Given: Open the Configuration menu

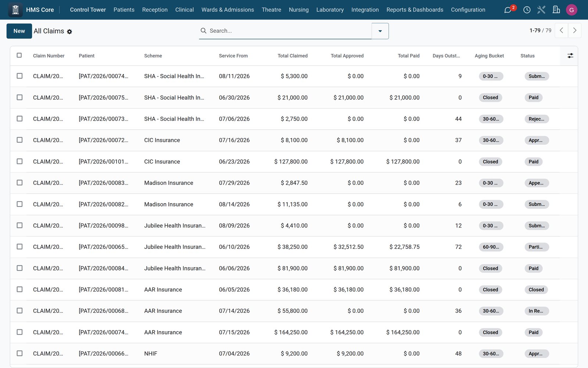Looking at the screenshot, I should click(x=468, y=10).
